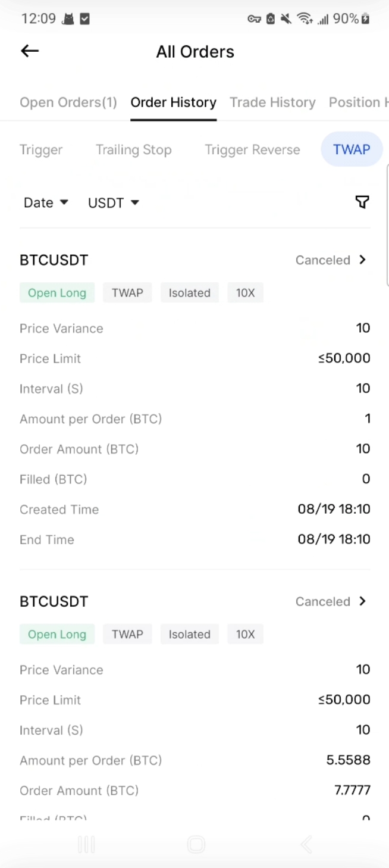
Task: Switch to Trade History tab
Action: [272, 102]
